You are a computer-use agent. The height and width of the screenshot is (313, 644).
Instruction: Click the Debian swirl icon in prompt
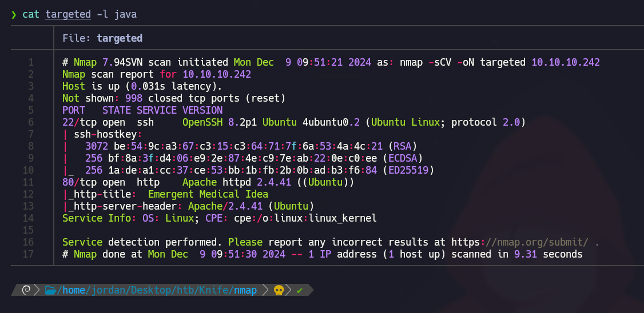pyautogui.click(x=25, y=291)
